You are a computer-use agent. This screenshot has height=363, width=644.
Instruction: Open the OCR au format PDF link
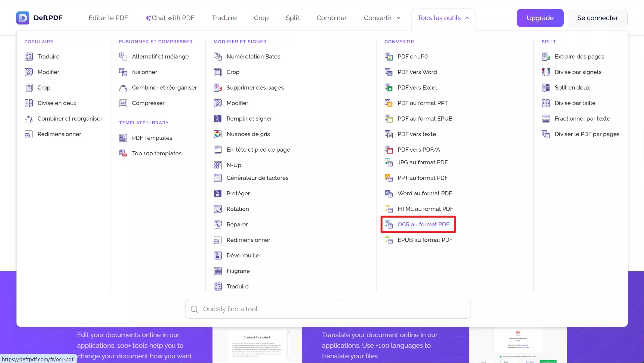point(423,224)
